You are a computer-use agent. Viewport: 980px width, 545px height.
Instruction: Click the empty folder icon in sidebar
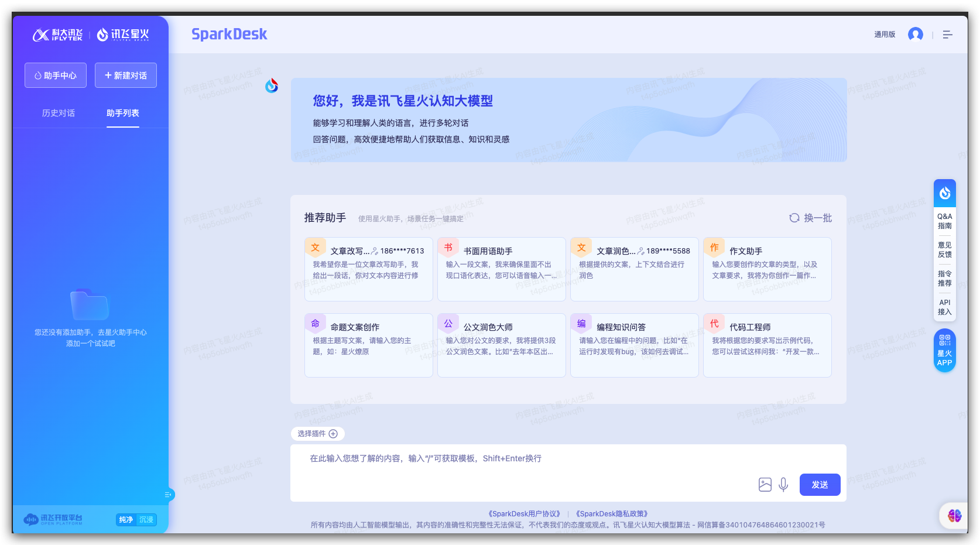tap(90, 304)
